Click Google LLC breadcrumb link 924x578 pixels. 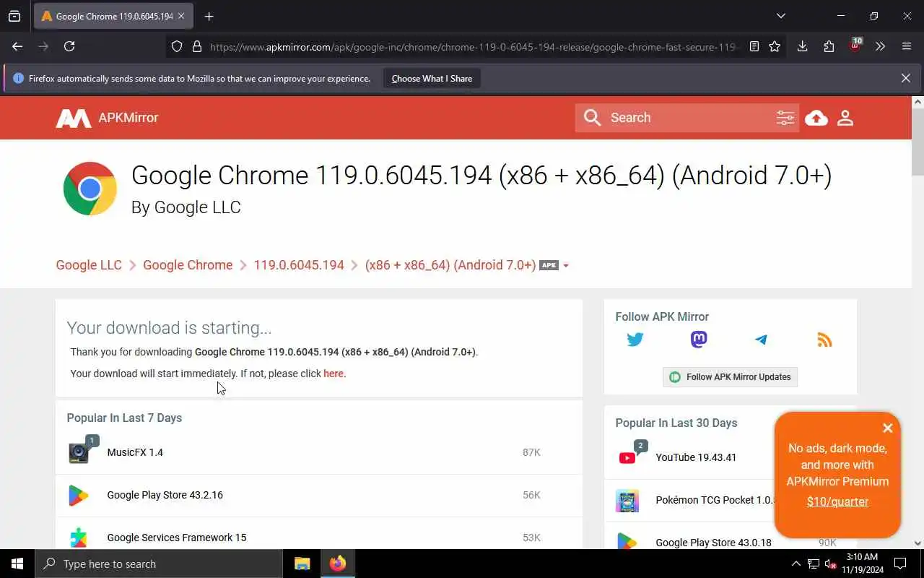(89, 265)
